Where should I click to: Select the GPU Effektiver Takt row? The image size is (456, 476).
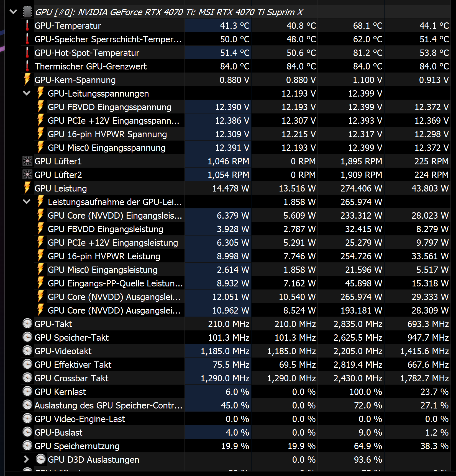[83, 364]
